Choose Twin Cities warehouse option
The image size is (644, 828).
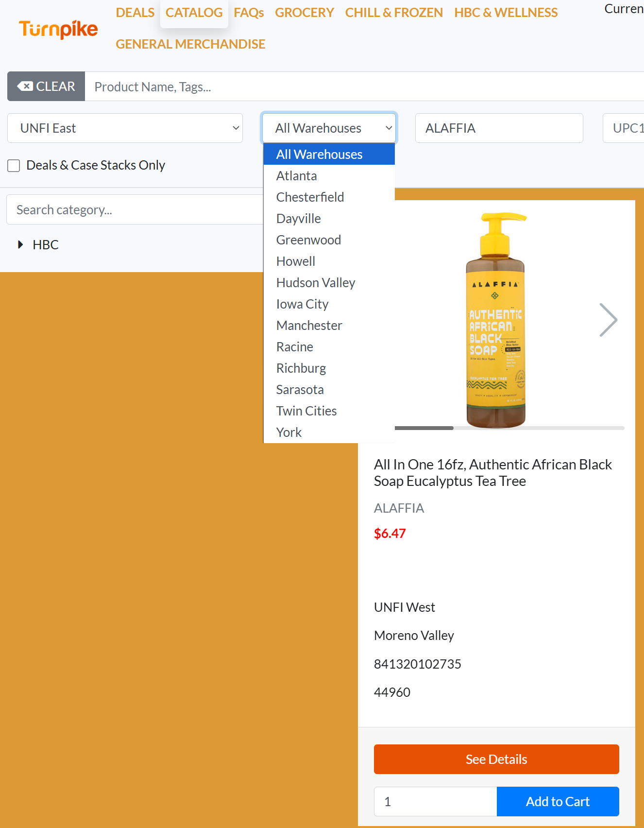click(x=329, y=411)
